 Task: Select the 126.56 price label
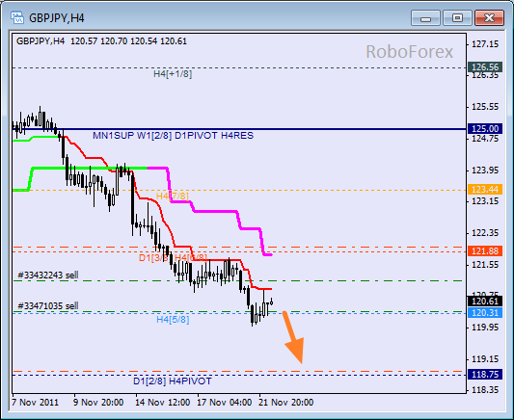tap(485, 67)
